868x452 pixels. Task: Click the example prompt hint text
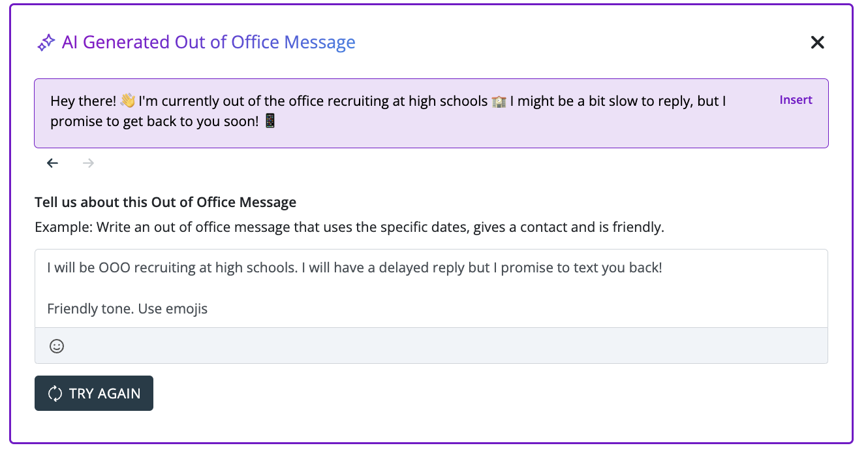(349, 228)
